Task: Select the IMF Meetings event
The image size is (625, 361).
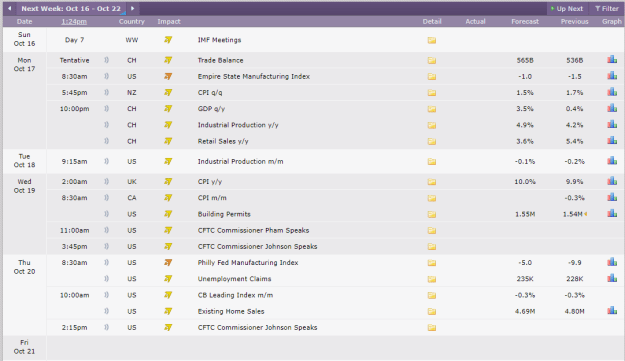Action: coord(219,40)
